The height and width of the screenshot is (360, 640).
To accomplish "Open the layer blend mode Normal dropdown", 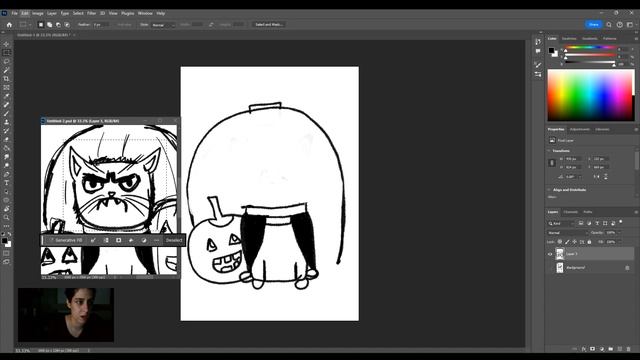I will coord(567,233).
